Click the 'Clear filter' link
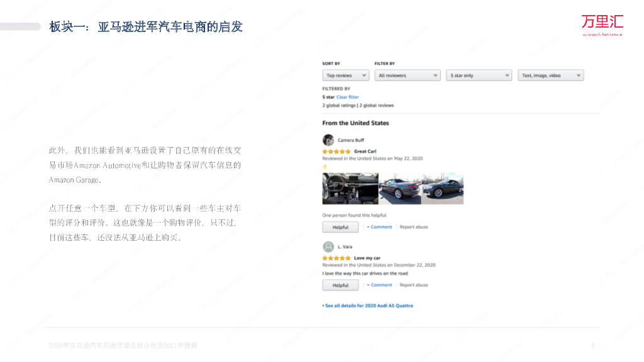Screen dimensions: 644x362 click(347, 97)
